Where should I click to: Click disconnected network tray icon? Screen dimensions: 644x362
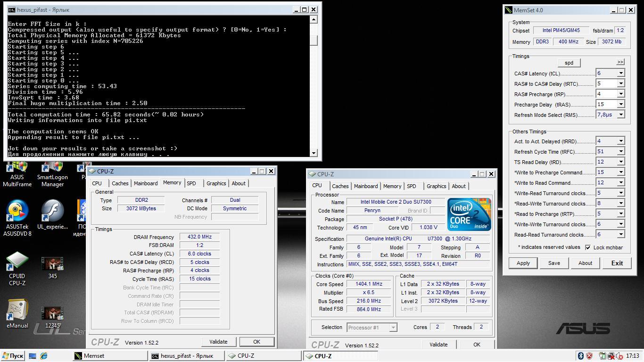point(611,356)
